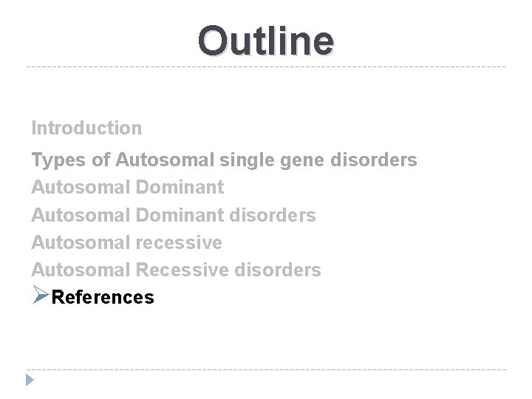Click the capitalized word "Recessive"
532x399 pixels.
point(184,270)
